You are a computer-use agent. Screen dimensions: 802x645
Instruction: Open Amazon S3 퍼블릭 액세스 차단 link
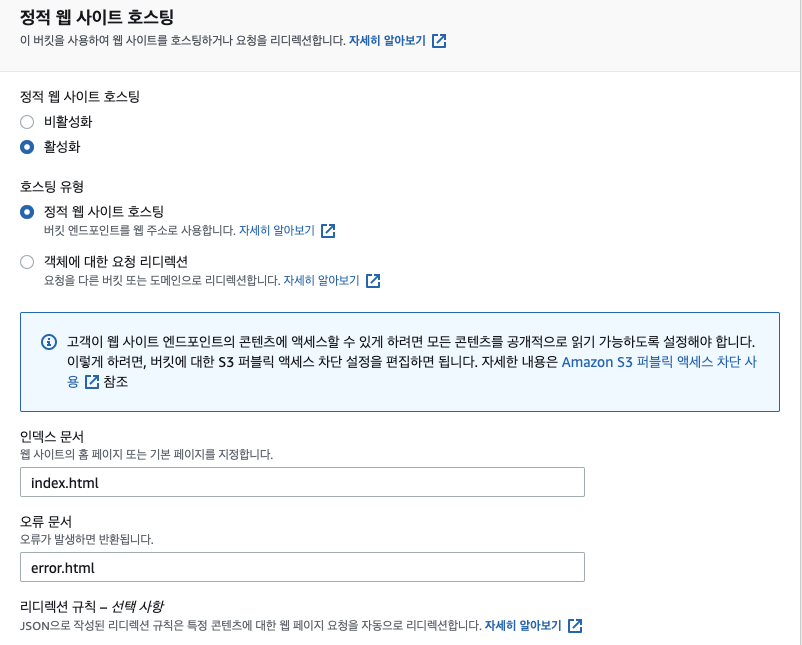(658, 362)
